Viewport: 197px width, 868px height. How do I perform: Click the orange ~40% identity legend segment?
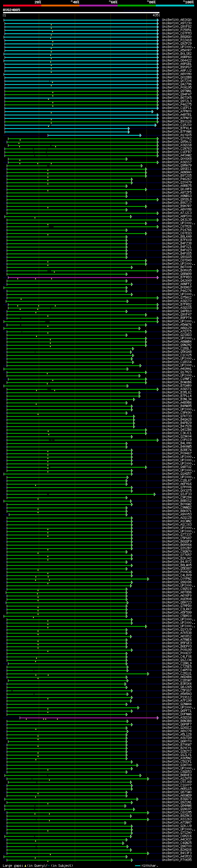click(x=60, y=6)
